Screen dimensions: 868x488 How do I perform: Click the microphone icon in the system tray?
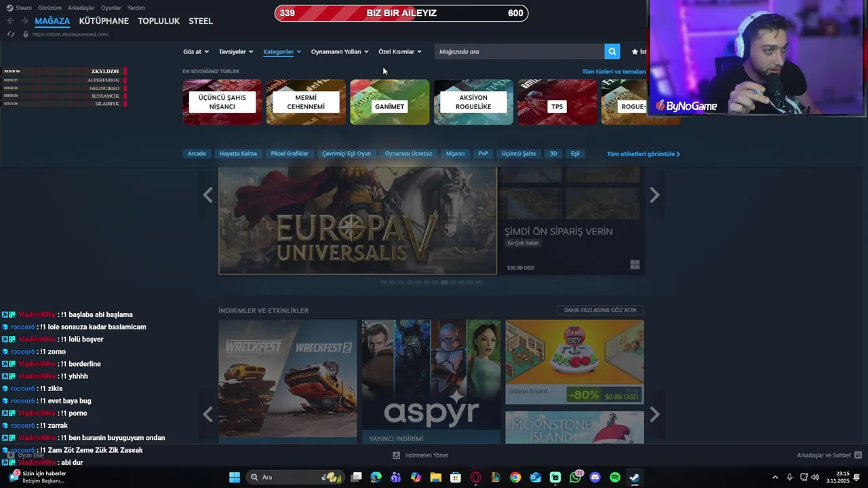789,477
